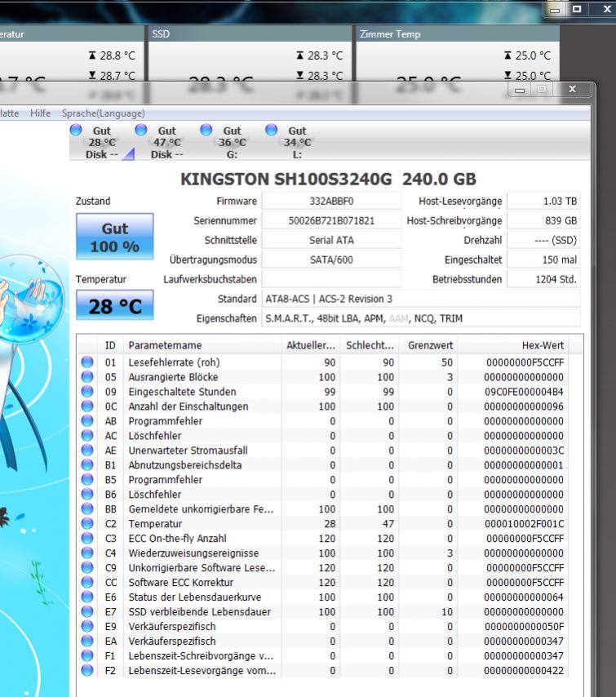Click the Eigenschaften field with S.M.A.R.T. features
The width and height of the screenshot is (616, 697).
tap(421, 318)
